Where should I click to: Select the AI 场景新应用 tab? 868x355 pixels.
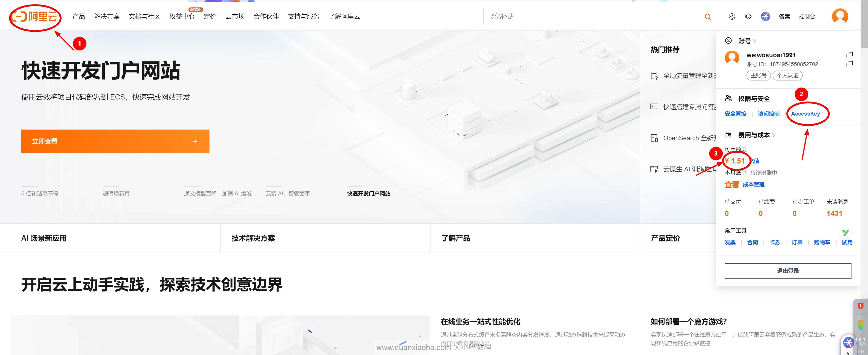click(x=44, y=238)
